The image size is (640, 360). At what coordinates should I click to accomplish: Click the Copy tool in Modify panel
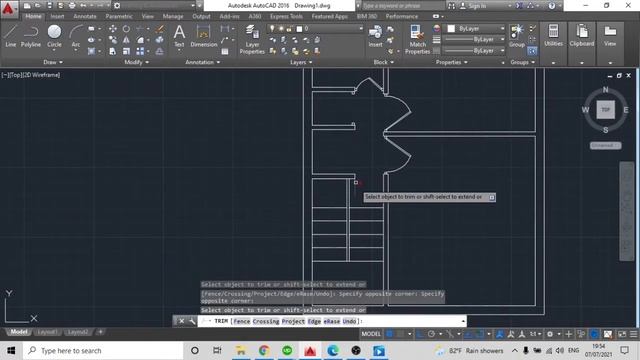[x=113, y=40]
